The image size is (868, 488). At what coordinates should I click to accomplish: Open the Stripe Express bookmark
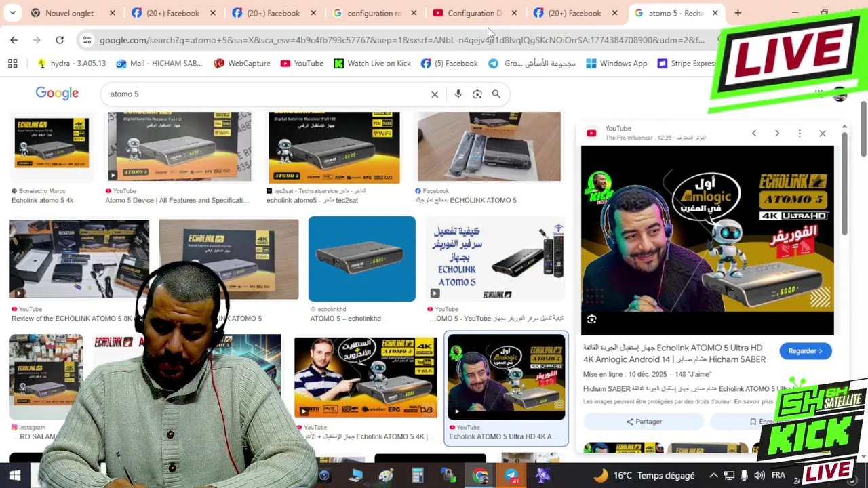click(686, 63)
